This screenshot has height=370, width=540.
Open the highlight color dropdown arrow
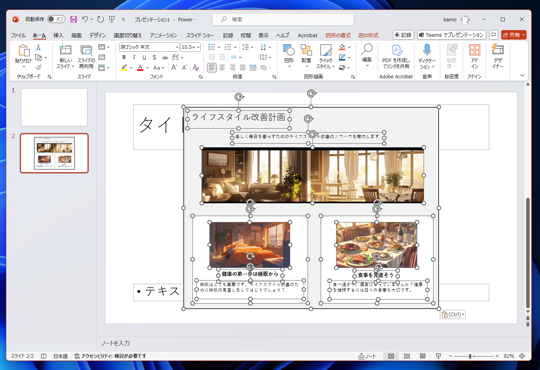coord(131,68)
